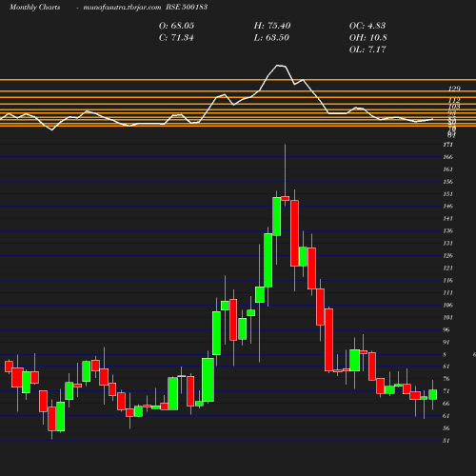
Task: Click the 136 price axis label
Action: 447,230
